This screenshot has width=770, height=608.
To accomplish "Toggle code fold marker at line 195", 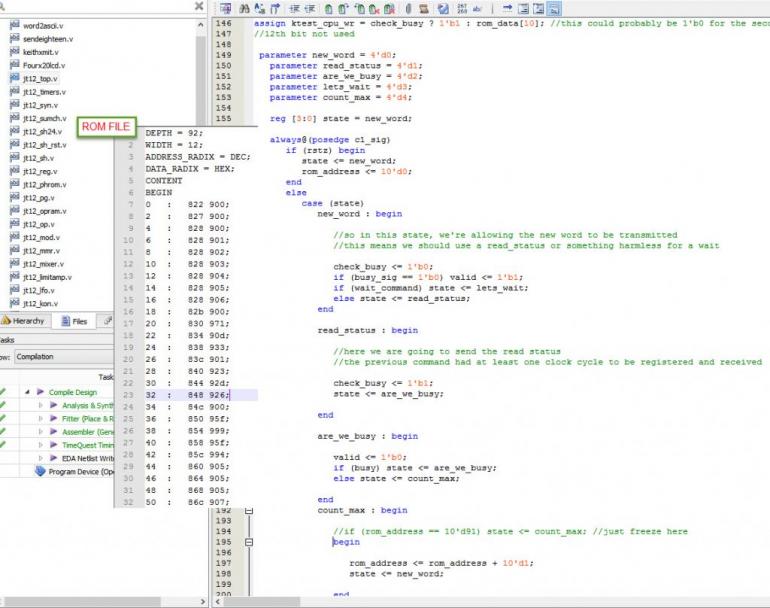I will point(250,542).
